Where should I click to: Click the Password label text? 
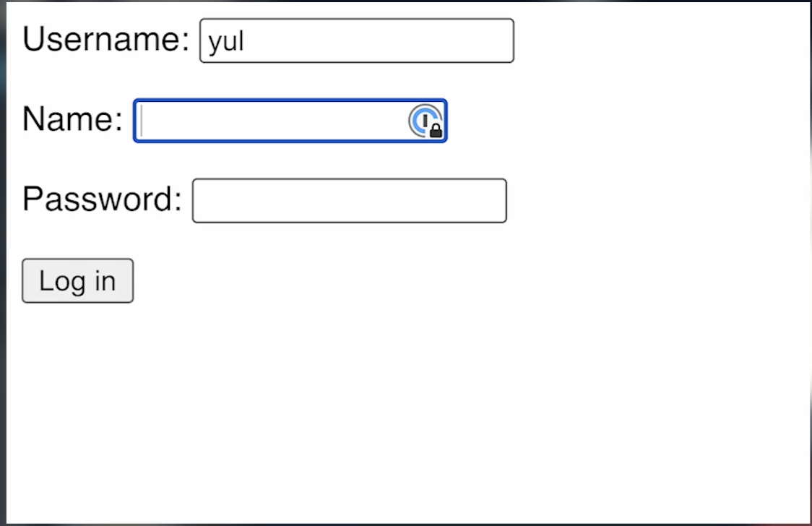click(100, 200)
